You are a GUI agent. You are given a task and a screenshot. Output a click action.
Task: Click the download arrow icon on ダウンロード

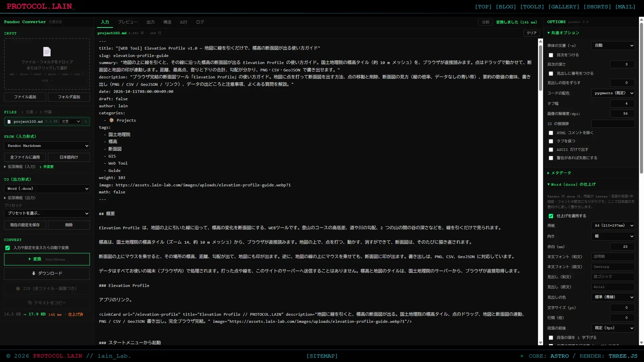click(x=34, y=274)
